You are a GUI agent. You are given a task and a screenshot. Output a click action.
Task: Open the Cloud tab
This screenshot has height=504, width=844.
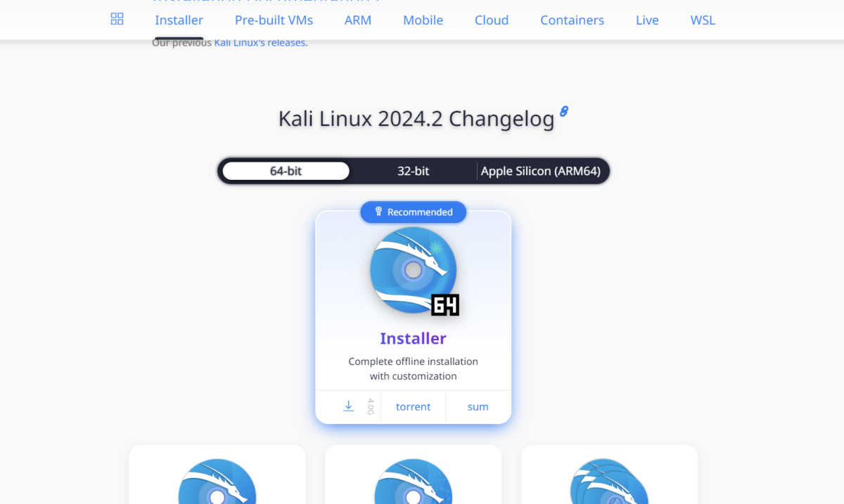click(491, 20)
